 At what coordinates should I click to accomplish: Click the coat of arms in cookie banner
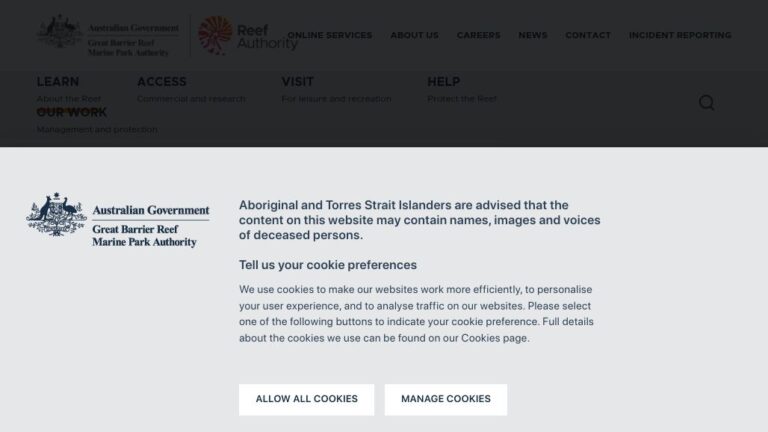click(x=56, y=215)
